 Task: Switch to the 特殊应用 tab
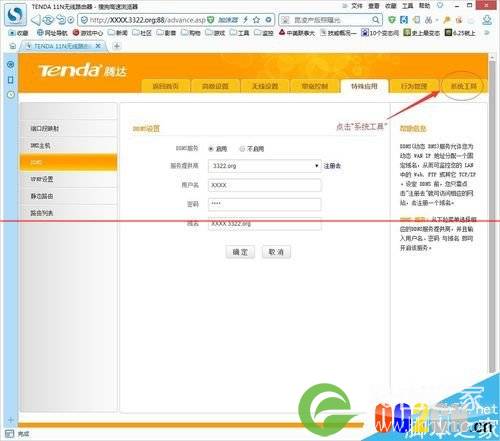tap(364, 86)
